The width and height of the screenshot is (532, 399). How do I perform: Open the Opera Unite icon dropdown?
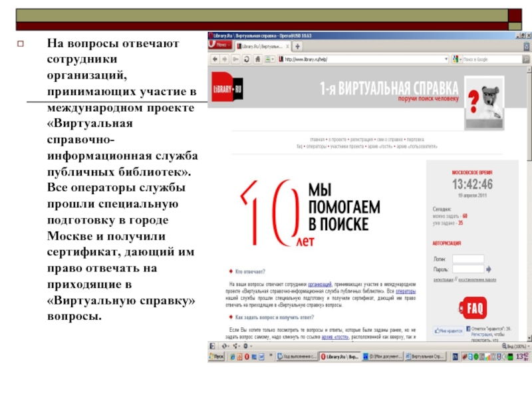coord(236,346)
